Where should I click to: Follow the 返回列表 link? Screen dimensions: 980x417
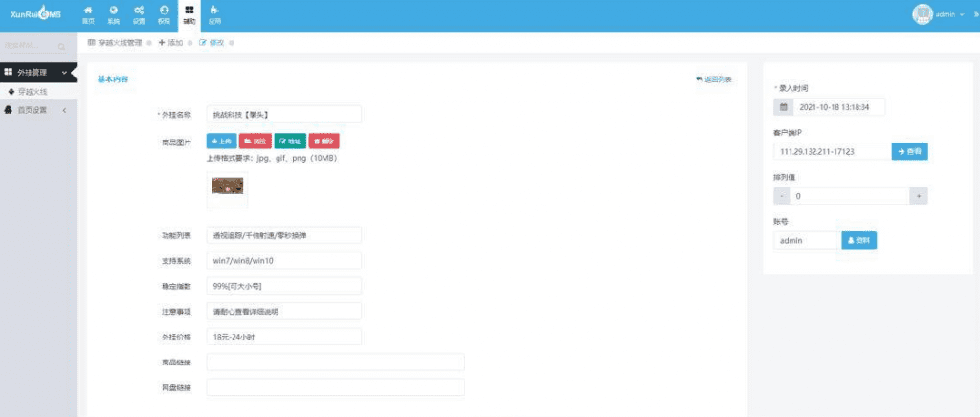pos(714,79)
